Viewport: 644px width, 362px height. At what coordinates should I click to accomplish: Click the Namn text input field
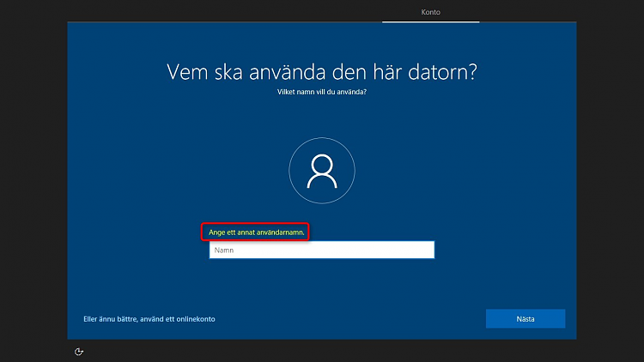tap(322, 250)
